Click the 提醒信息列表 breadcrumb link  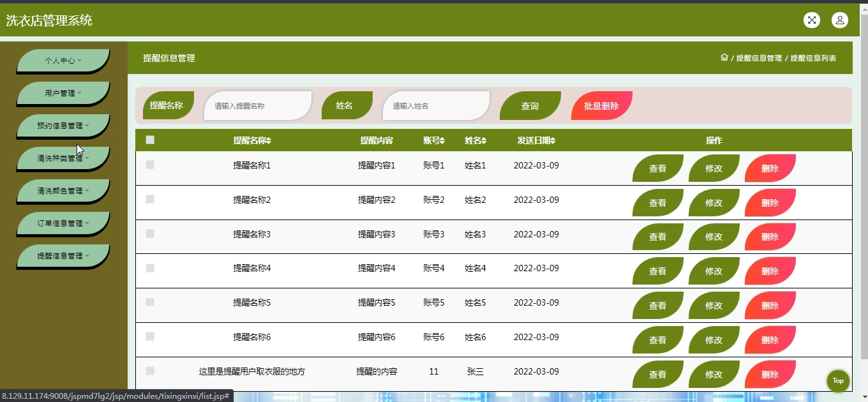click(x=813, y=58)
